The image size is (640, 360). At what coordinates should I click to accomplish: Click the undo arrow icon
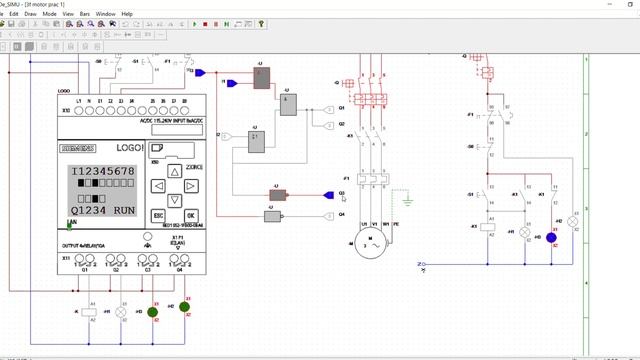click(125, 24)
